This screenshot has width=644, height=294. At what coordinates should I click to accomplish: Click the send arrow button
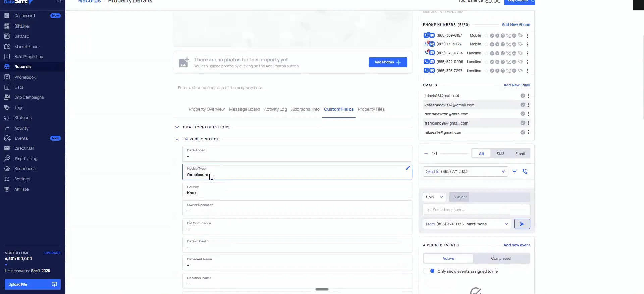(522, 224)
